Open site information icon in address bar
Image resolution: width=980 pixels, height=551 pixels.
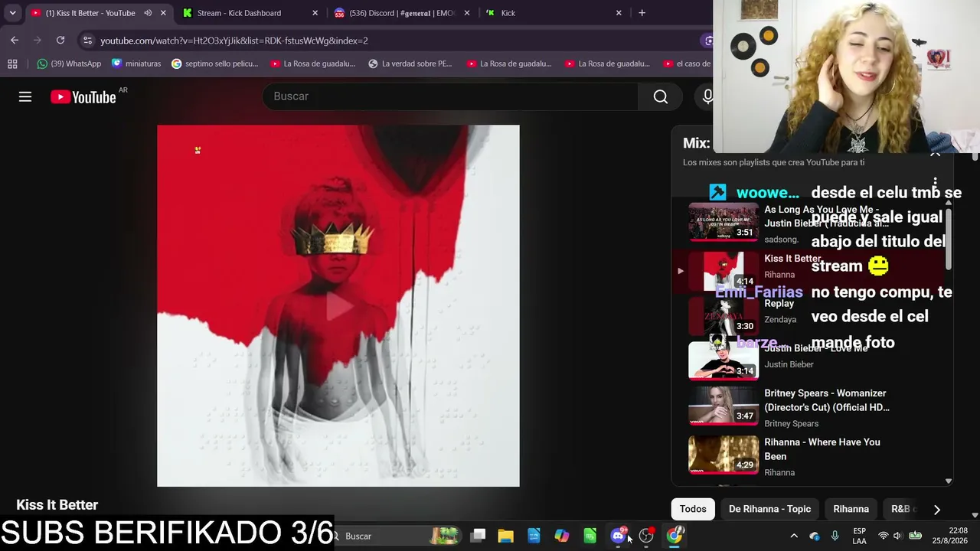tap(87, 41)
